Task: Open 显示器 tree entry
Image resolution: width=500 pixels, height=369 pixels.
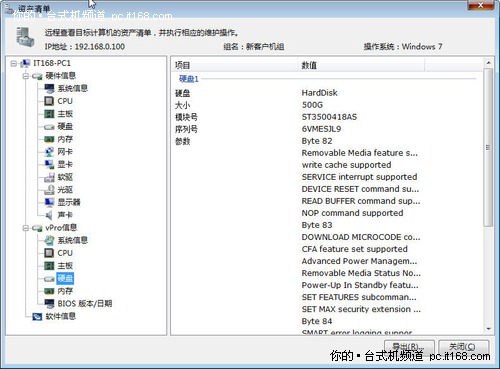Action: click(x=69, y=202)
